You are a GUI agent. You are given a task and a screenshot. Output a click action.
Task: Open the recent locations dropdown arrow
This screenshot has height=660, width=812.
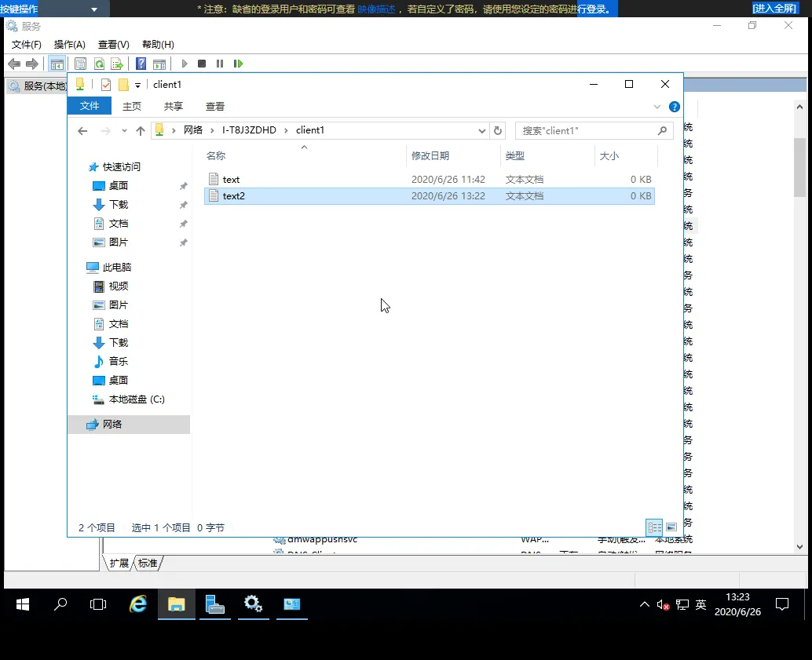coord(124,131)
